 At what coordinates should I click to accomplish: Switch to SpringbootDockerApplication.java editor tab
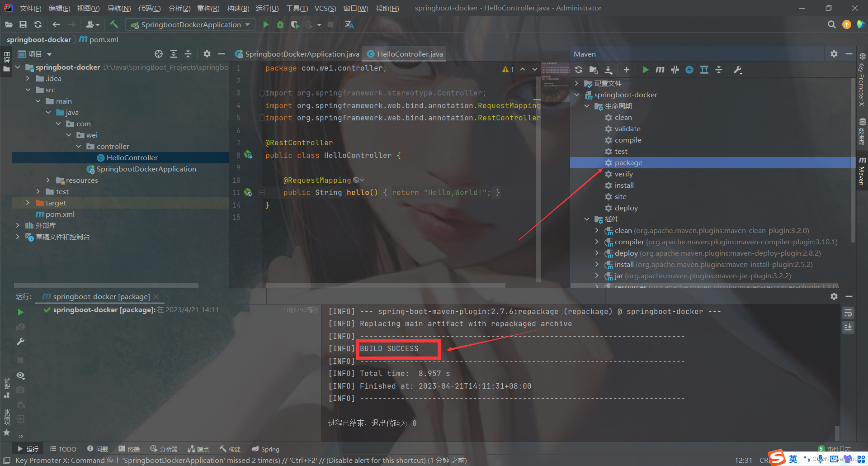click(x=297, y=54)
